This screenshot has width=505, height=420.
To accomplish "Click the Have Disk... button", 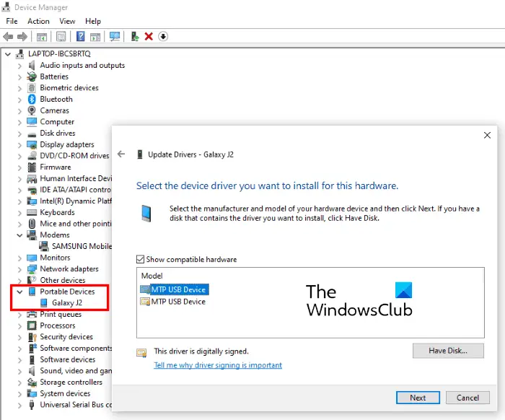I will pos(448,351).
